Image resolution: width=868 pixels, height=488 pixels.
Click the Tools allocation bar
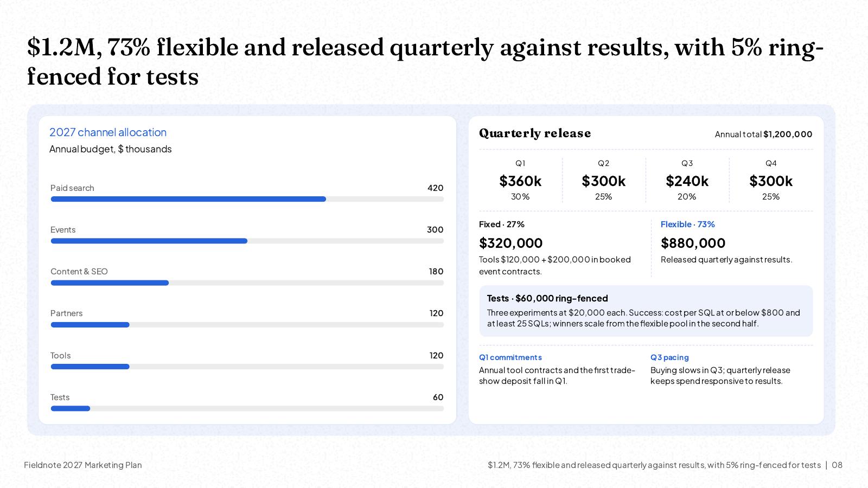pos(247,367)
